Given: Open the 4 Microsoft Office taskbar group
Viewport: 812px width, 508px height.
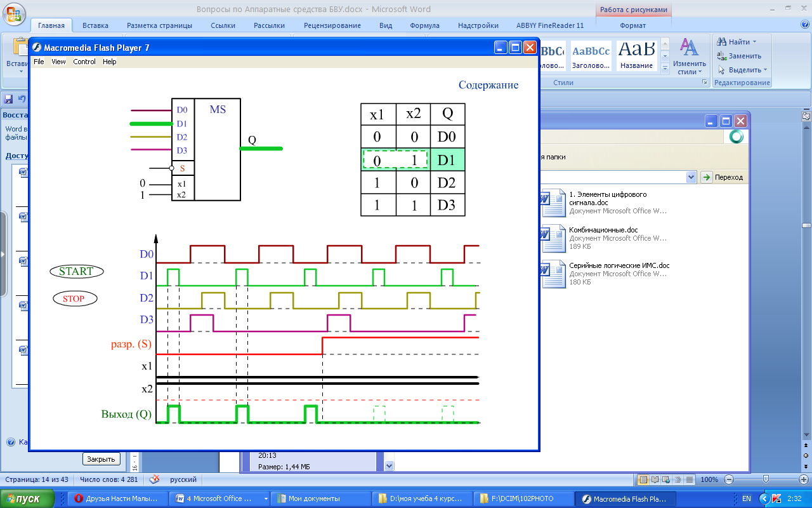Looking at the screenshot, I should [220, 498].
